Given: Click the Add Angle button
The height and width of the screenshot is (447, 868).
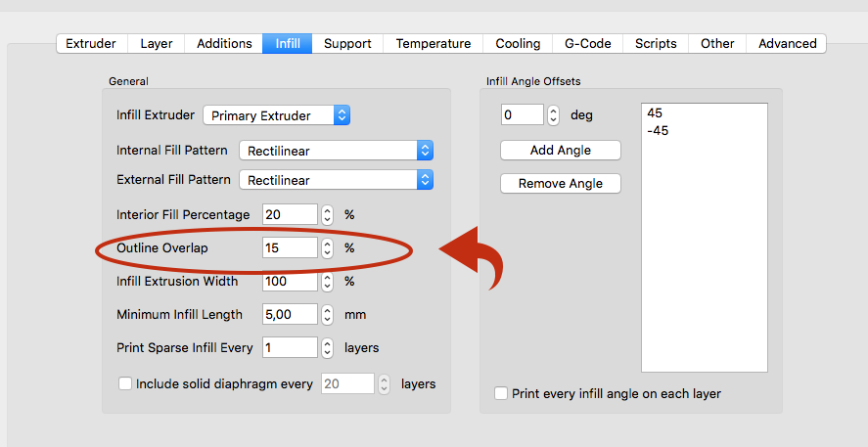Looking at the screenshot, I should pos(560,151).
